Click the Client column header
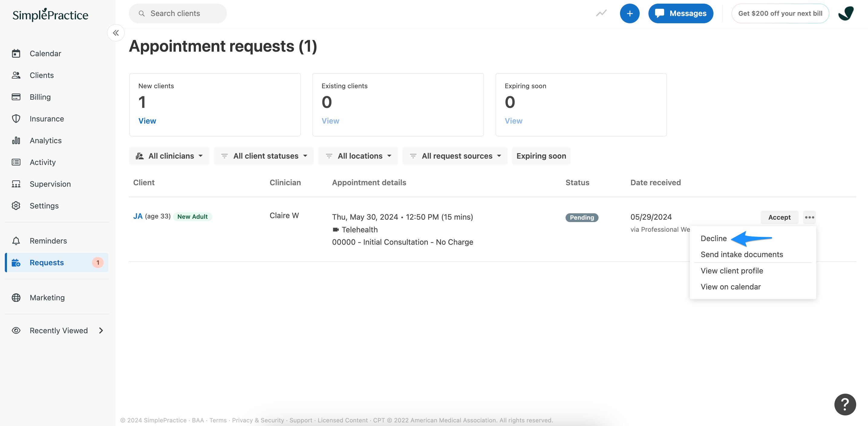This screenshot has height=426, width=868. [144, 182]
